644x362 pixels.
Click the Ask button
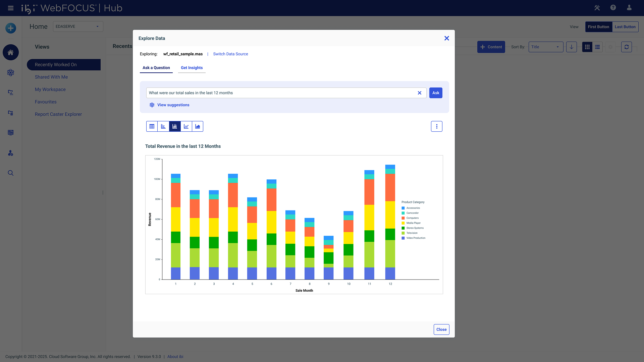pyautogui.click(x=435, y=93)
